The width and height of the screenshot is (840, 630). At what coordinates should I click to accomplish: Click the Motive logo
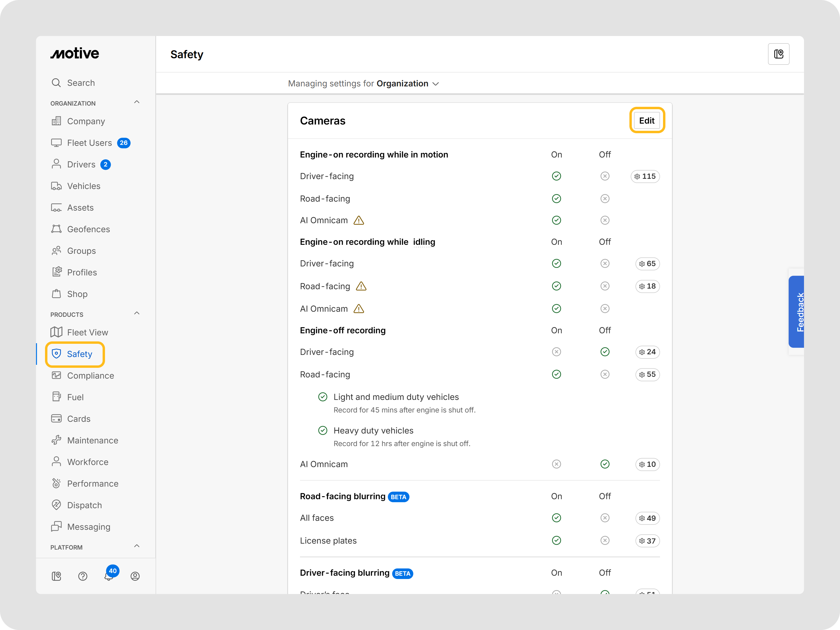75,53
